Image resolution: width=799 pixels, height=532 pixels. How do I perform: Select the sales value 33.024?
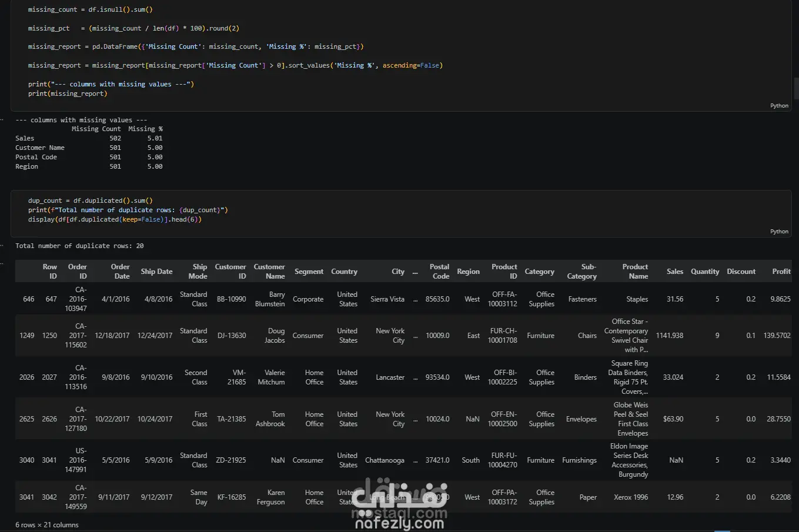pos(673,377)
